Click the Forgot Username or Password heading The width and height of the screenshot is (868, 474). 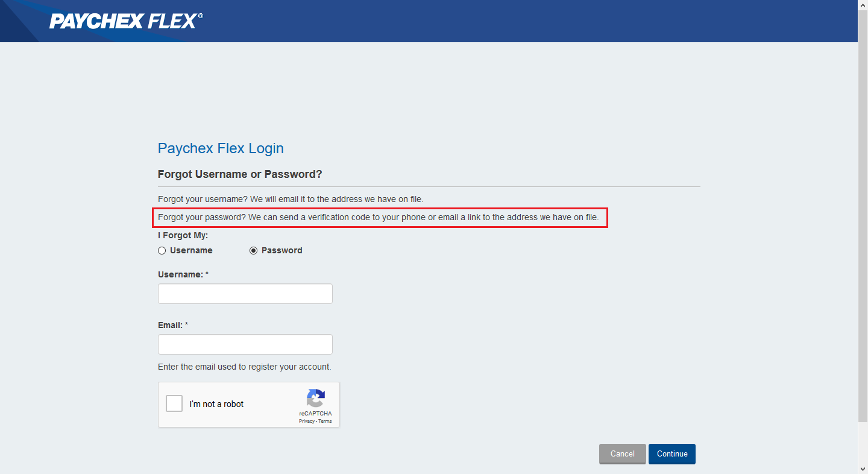[240, 174]
